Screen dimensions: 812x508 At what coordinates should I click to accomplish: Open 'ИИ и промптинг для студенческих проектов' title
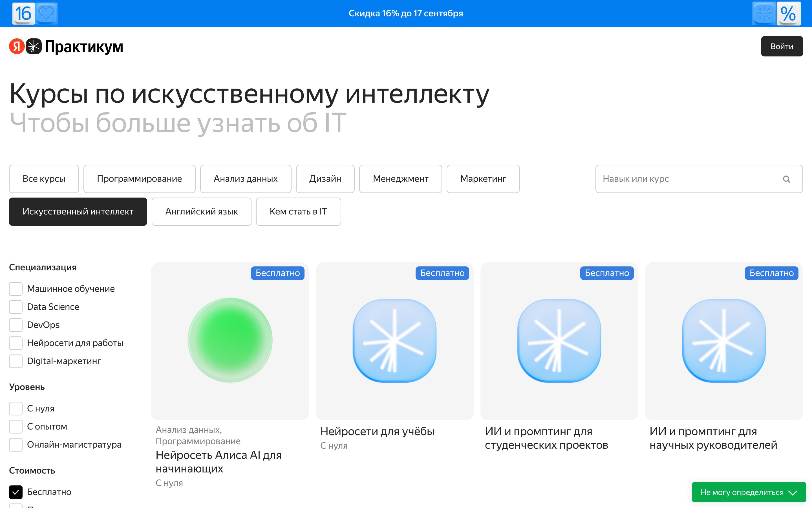click(x=546, y=438)
